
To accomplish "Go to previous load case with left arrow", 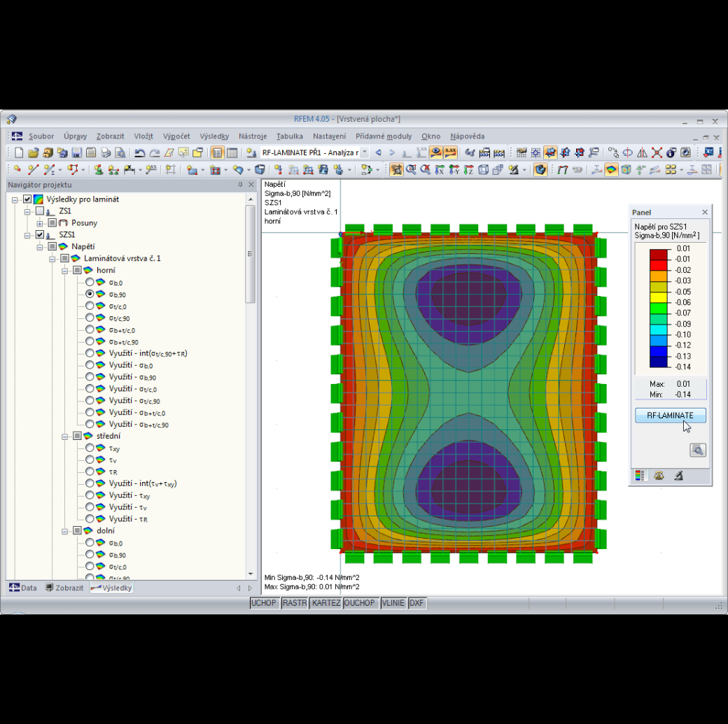I will [x=379, y=152].
